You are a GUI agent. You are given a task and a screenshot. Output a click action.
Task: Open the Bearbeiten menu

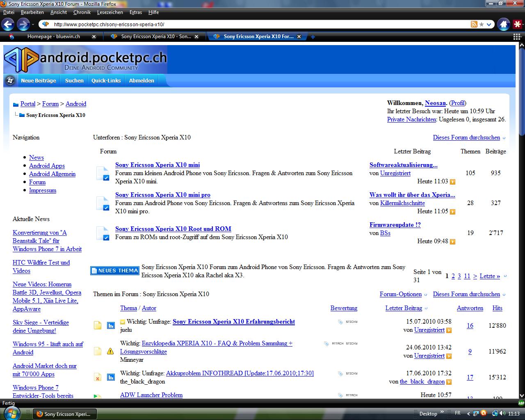click(x=32, y=12)
